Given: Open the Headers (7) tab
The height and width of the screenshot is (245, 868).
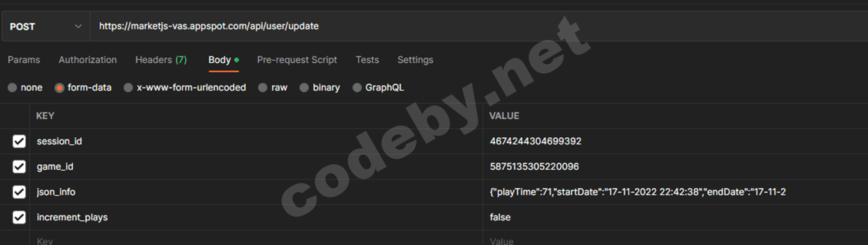Looking at the screenshot, I should [x=161, y=60].
